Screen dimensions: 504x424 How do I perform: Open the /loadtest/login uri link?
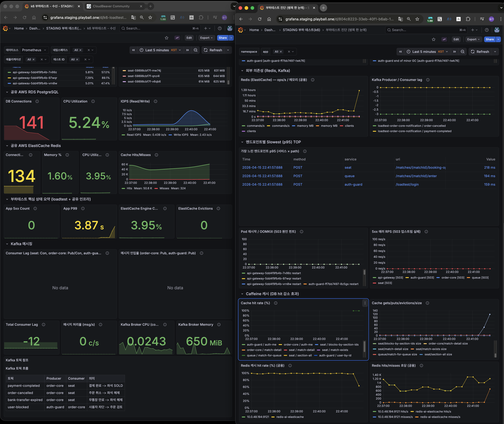(407, 185)
